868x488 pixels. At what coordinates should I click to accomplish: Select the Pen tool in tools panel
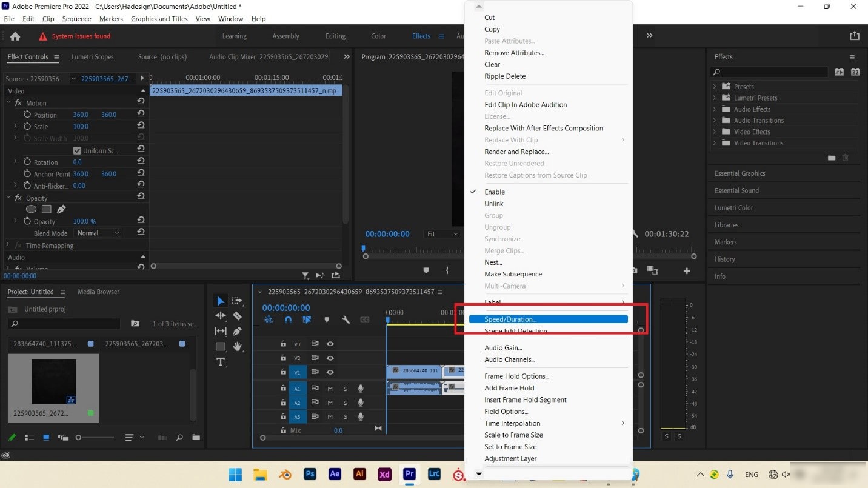(237, 331)
